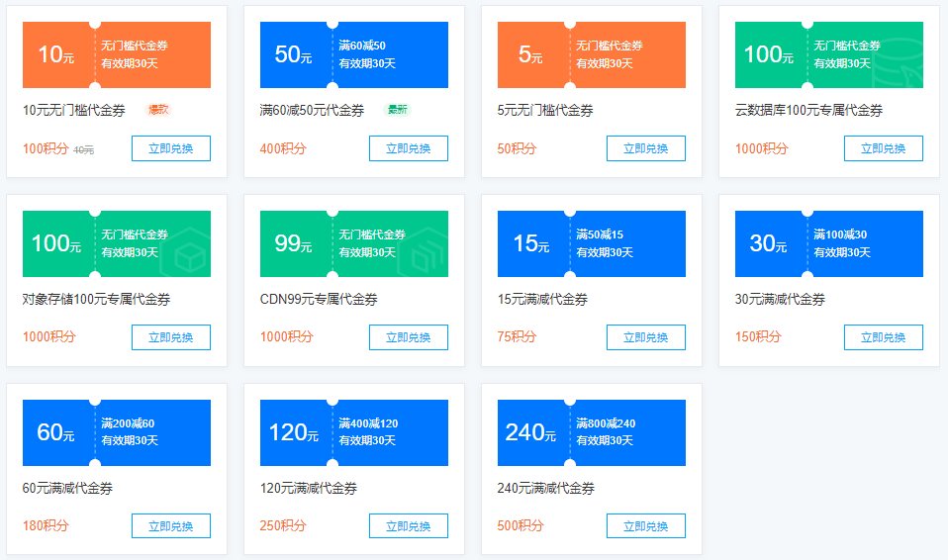The height and width of the screenshot is (560, 948).
Task: Open the blue 50元 满60减50 banner
Action: tap(354, 55)
